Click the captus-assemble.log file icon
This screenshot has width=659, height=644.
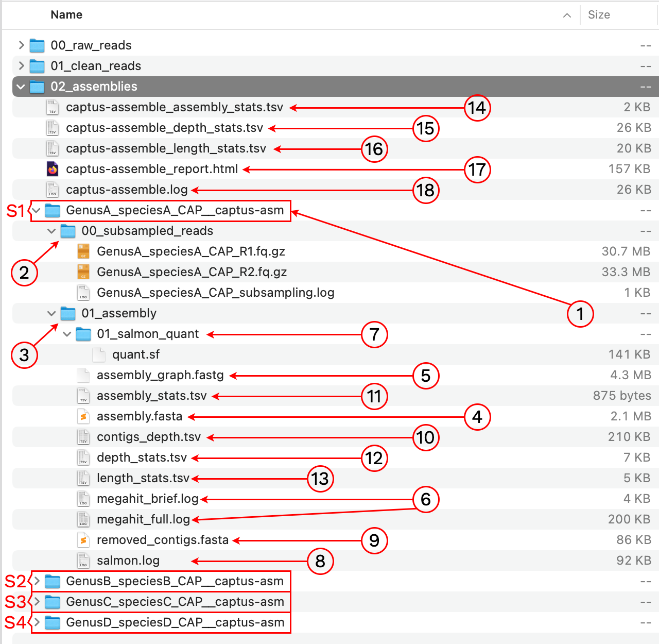pos(53,190)
